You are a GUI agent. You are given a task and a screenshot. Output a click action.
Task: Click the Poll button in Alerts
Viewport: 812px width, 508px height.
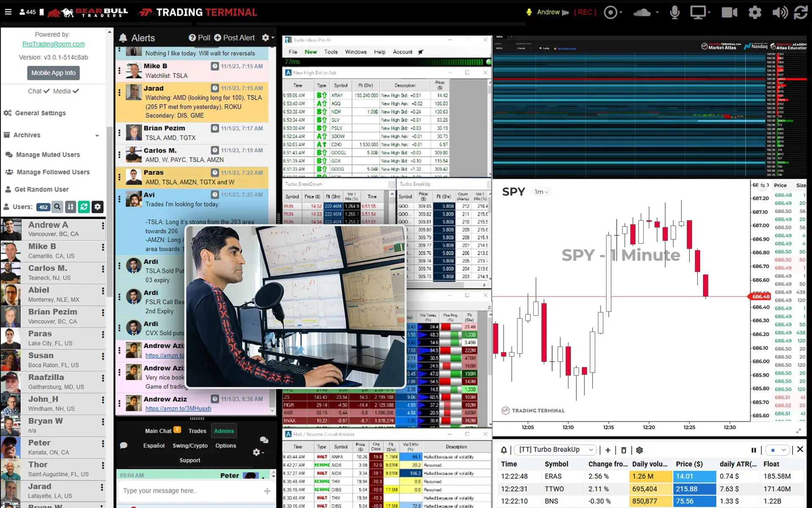pos(199,38)
